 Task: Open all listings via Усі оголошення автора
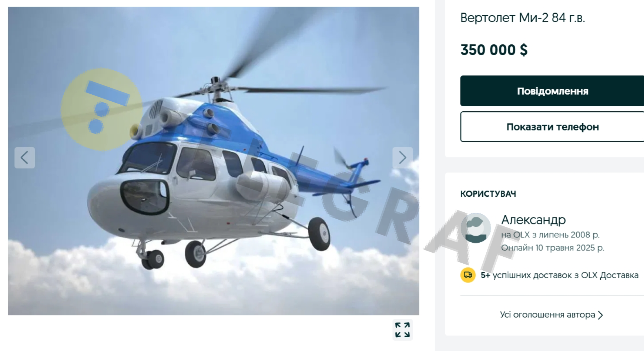coord(547,315)
